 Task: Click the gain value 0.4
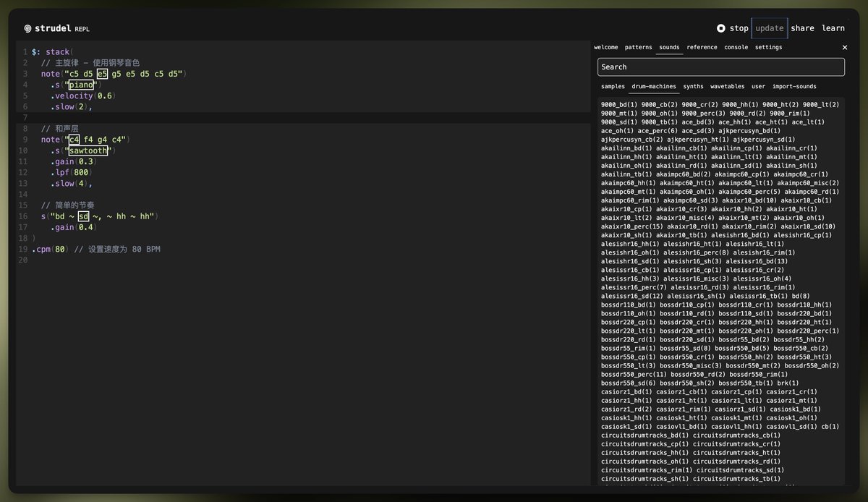point(86,227)
